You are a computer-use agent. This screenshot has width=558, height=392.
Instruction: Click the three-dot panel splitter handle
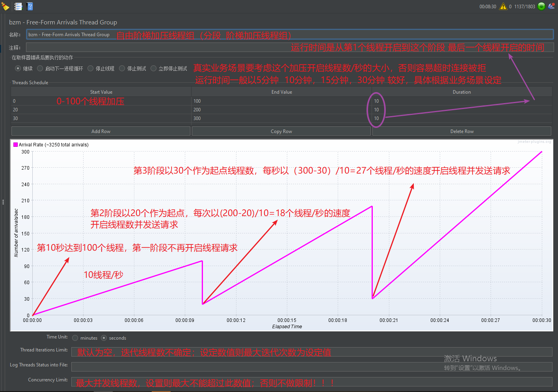click(x=3, y=202)
